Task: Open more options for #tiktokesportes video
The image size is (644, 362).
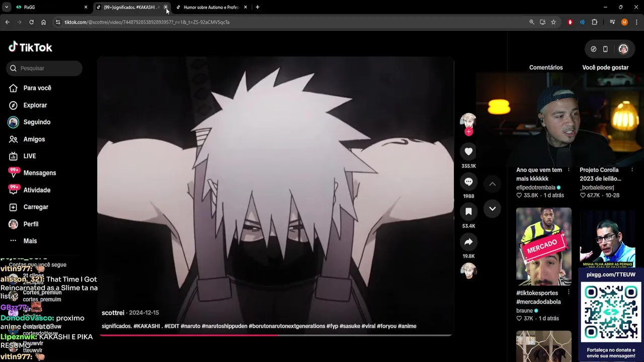Action: pyautogui.click(x=569, y=292)
